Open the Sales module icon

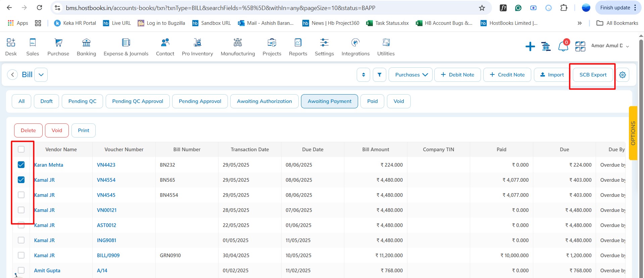[33, 43]
